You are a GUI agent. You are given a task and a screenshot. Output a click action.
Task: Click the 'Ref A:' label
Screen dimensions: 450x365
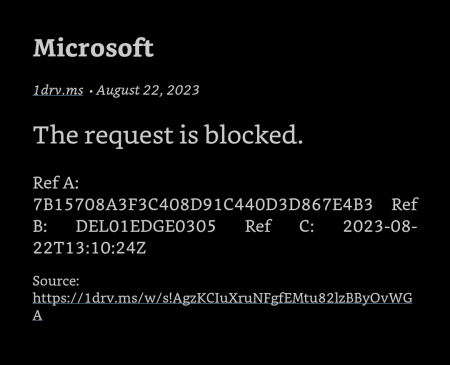(56, 183)
